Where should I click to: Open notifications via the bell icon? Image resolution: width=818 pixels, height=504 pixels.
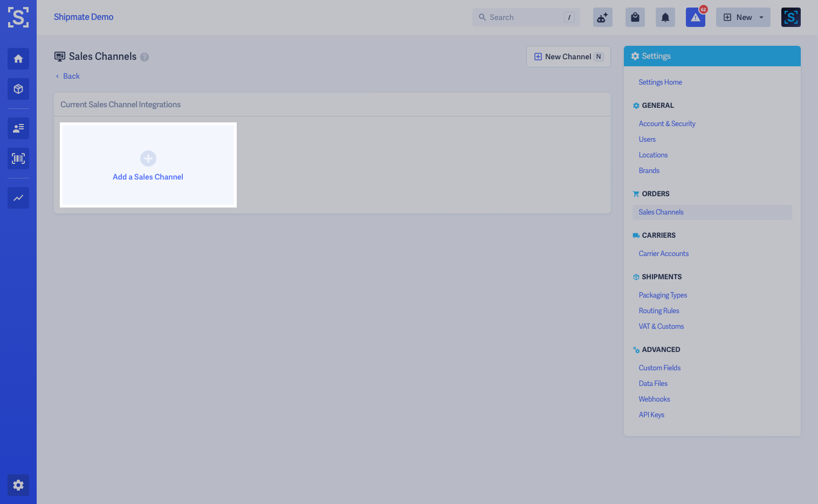[665, 17]
